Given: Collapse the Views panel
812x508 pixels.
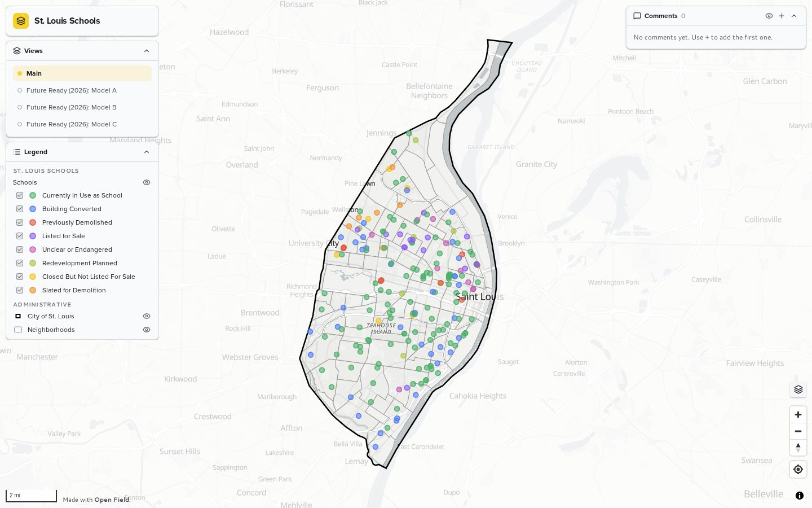Looking at the screenshot, I should pyautogui.click(x=147, y=51).
